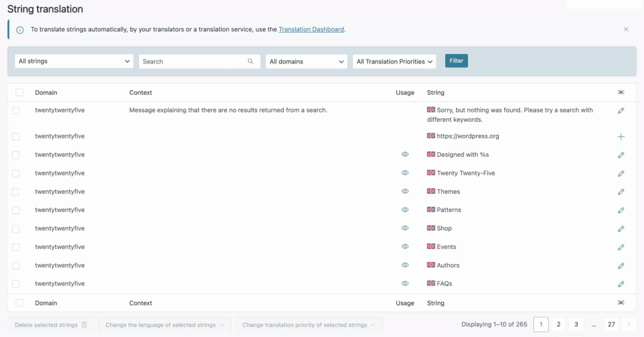
Task: View usage eye icon for 'Twenty Twenty-Five'
Action: pyautogui.click(x=405, y=173)
